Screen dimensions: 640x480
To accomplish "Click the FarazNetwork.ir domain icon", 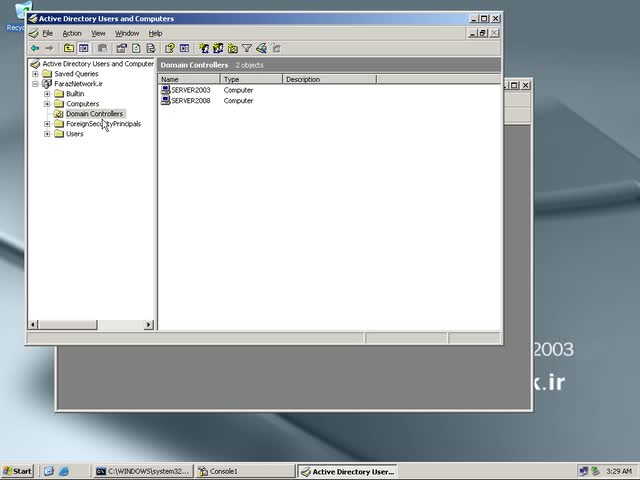I will click(47, 84).
